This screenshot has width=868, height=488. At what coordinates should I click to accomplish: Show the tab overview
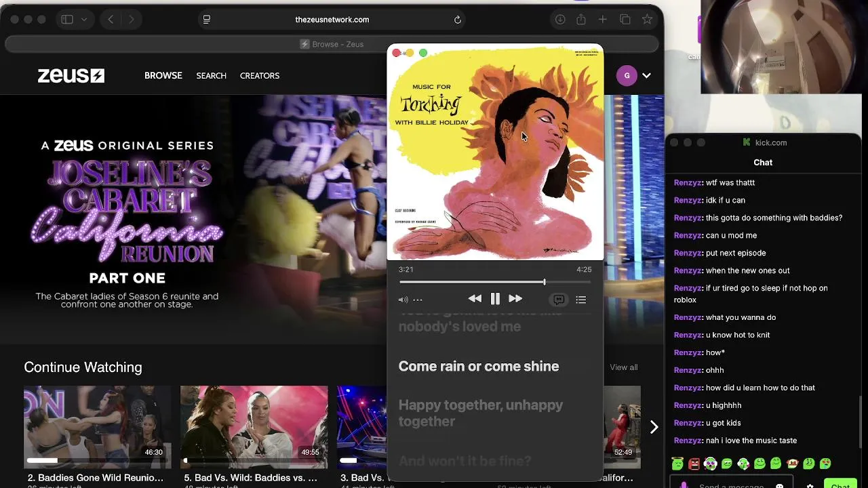coord(625,20)
